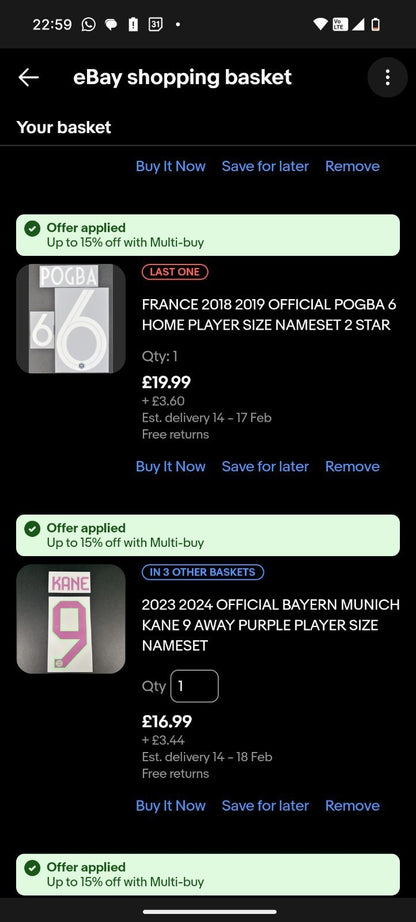Viewport: 416px width, 922px height.
Task: Tap the WhatsApp notification icon in status bar
Action: point(88,24)
